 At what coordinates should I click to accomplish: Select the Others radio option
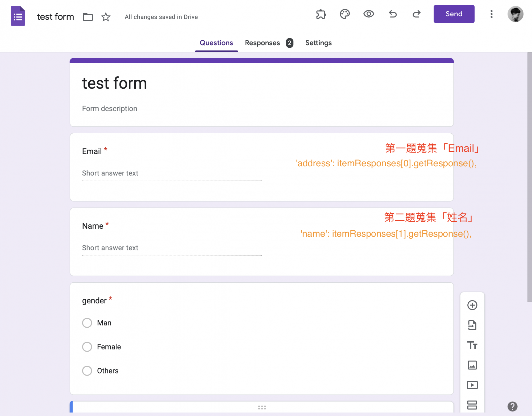point(87,371)
